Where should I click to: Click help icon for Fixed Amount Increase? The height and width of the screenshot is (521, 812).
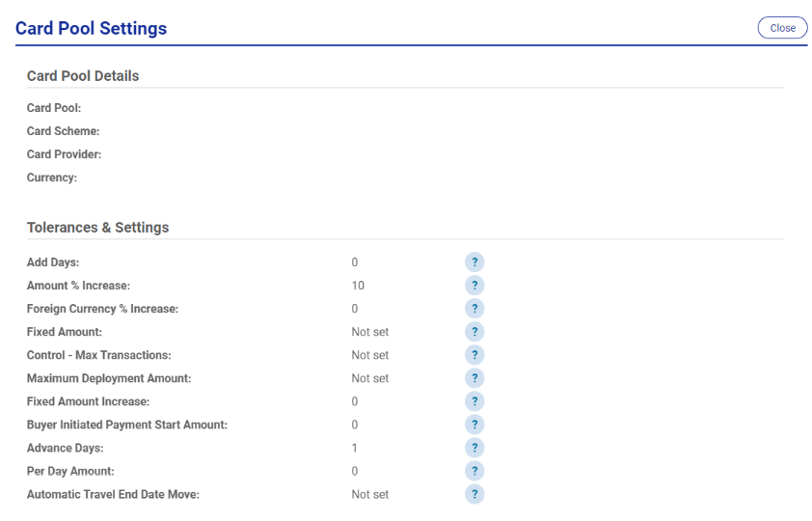(x=474, y=401)
